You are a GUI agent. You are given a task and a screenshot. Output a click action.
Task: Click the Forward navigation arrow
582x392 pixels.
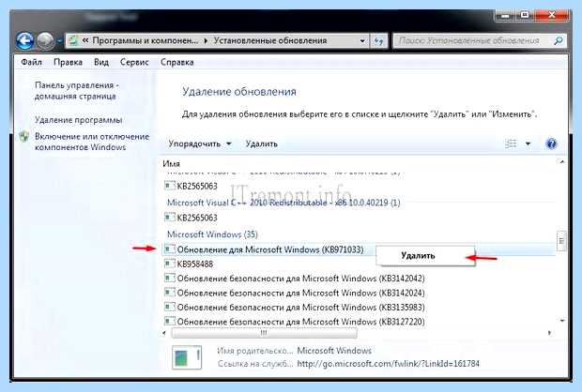[x=46, y=41]
